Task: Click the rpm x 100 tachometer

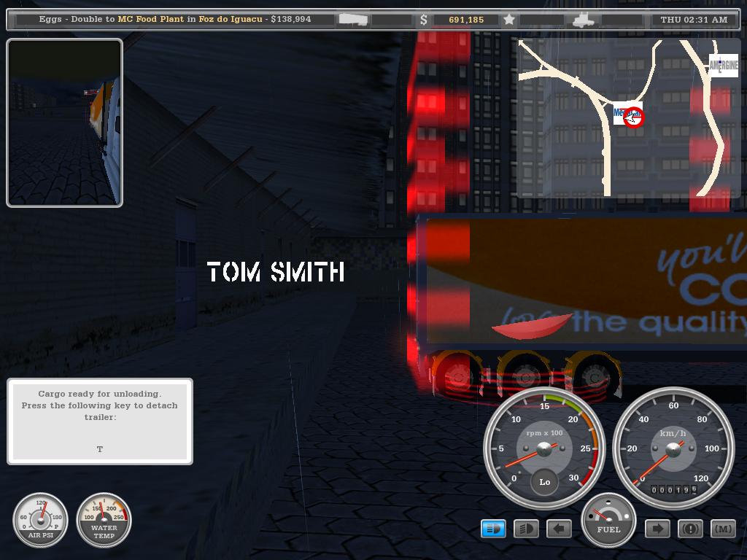Action: pos(544,448)
